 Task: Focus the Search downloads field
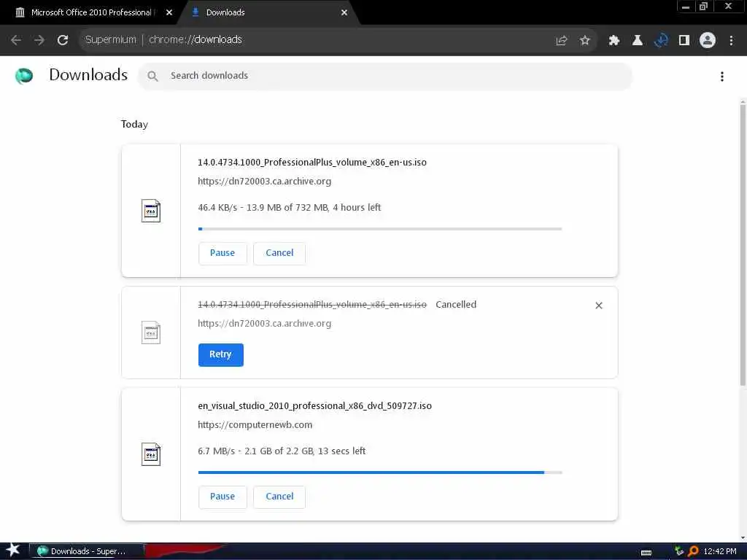click(x=385, y=76)
